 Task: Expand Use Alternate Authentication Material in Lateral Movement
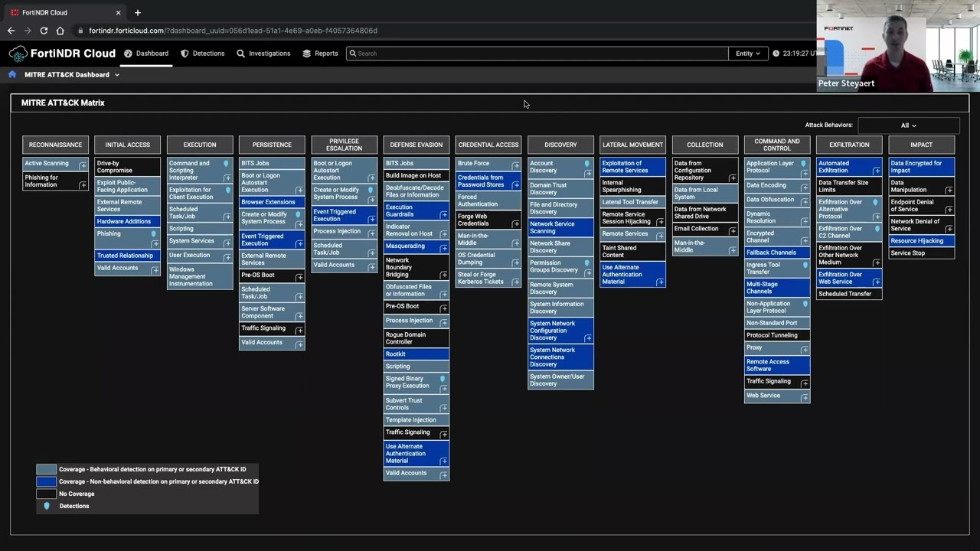tap(660, 282)
